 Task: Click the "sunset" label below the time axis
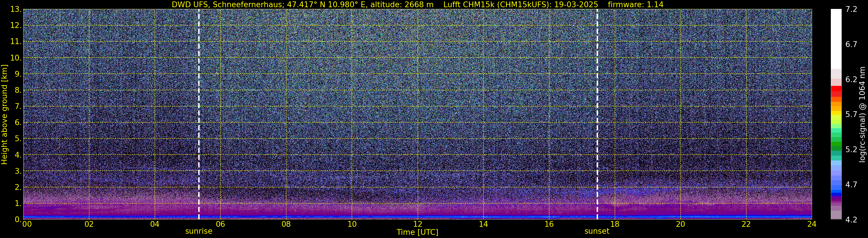click(597, 231)
